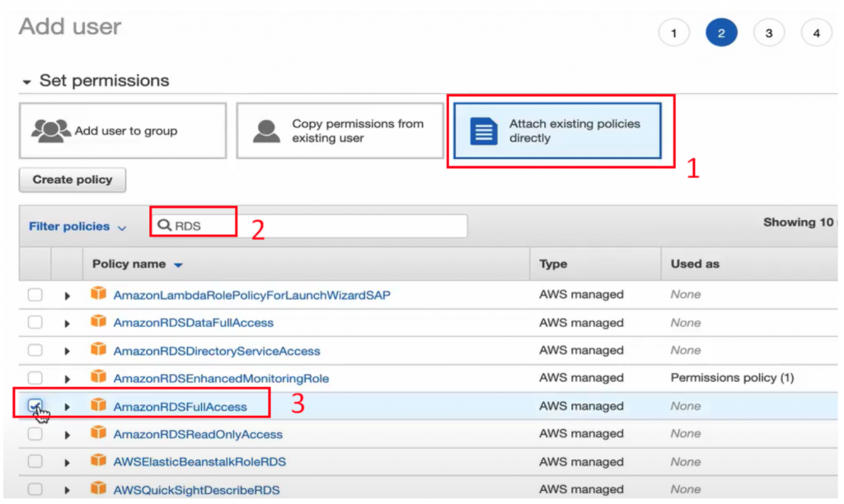The width and height of the screenshot is (844, 504).
Task: Click the group people icon in Add user to group
Action: (x=50, y=131)
